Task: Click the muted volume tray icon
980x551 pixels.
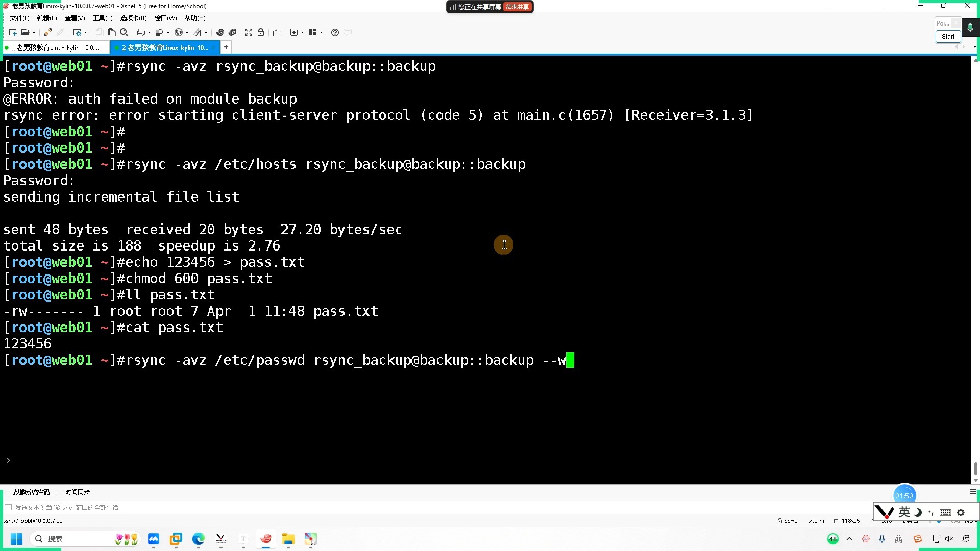Action: [x=949, y=539]
